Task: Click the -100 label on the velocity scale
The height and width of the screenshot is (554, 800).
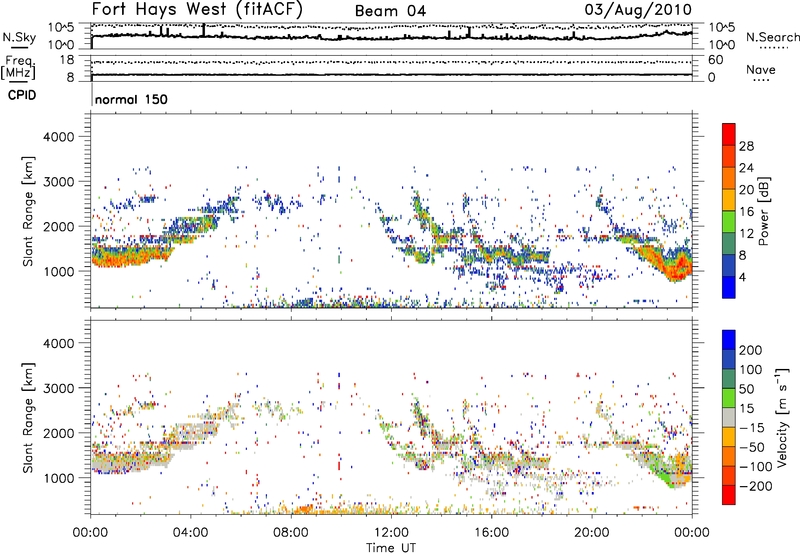Action: [x=756, y=467]
